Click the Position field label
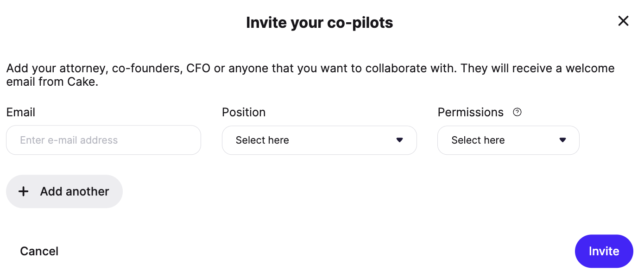This screenshot has width=644, height=278. coord(244,112)
